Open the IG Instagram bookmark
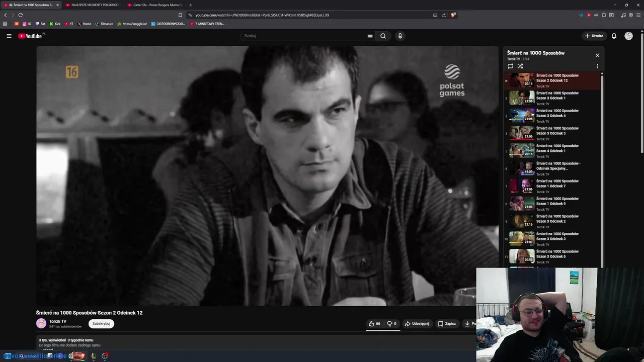Screen dimensions: 644x362 (27, 24)
